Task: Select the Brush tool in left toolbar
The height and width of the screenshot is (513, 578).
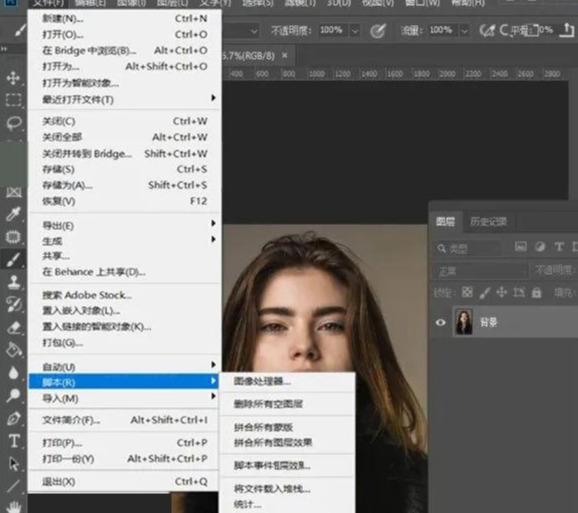Action: pos(13,260)
